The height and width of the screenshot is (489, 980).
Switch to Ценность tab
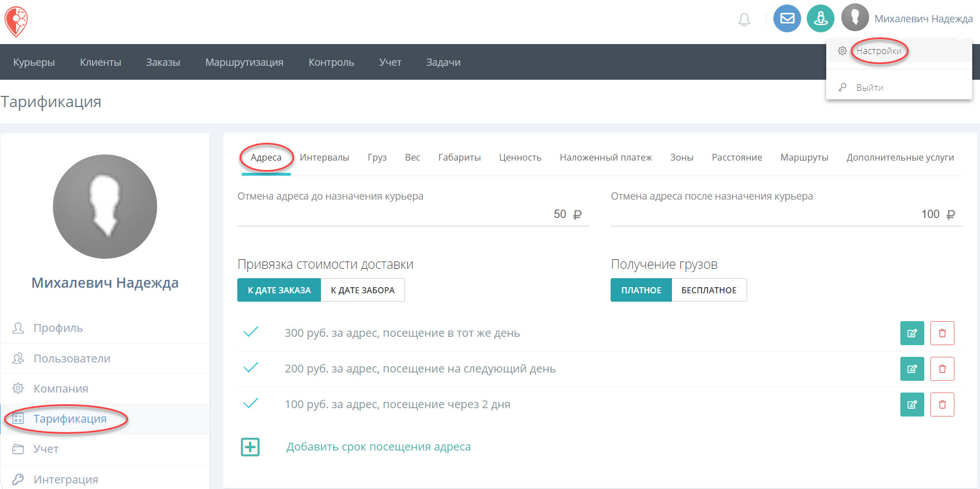pos(520,157)
